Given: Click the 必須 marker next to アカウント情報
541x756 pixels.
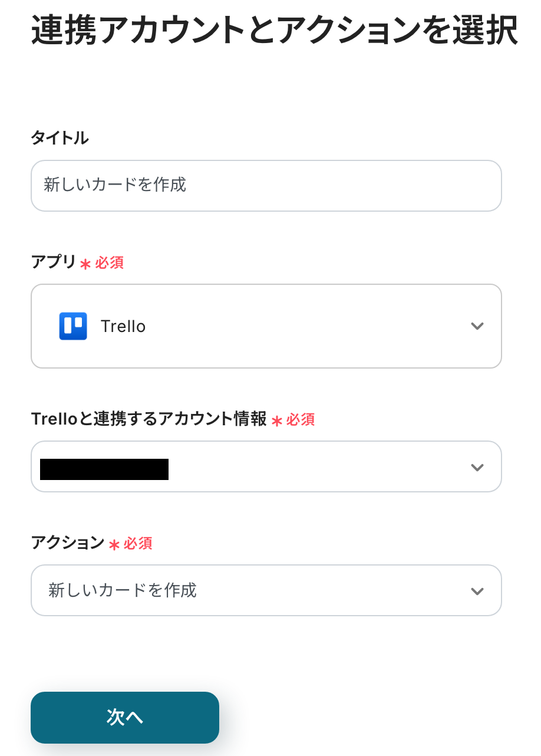Looking at the screenshot, I should click(x=301, y=420).
